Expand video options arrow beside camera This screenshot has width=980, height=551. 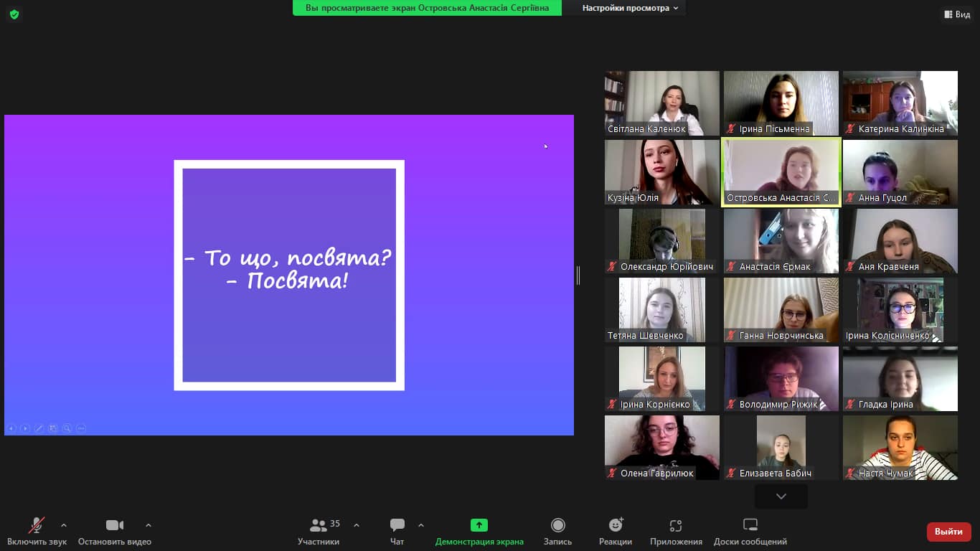(x=149, y=525)
